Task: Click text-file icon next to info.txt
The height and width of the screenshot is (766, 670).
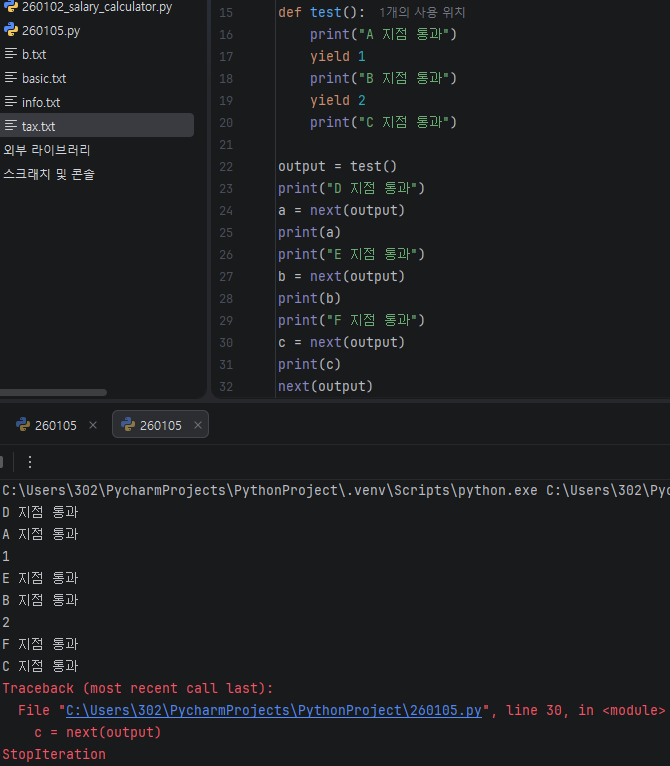Action: (11, 102)
